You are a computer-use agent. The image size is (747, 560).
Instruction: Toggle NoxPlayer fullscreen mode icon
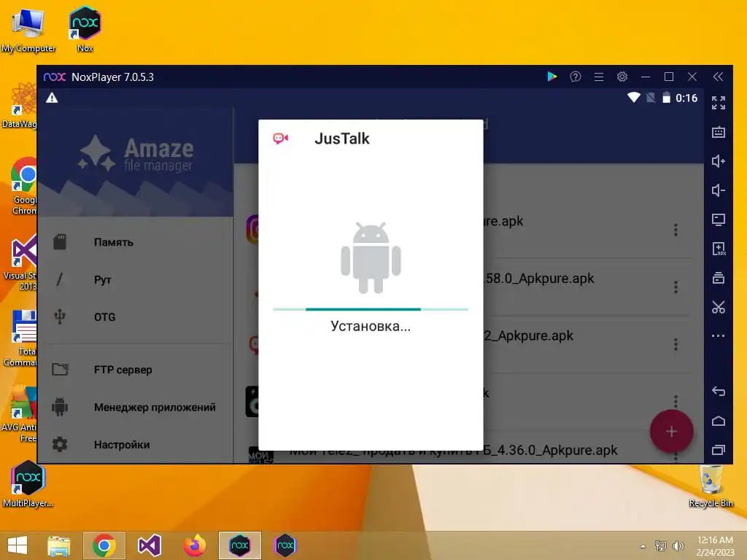coord(719,102)
